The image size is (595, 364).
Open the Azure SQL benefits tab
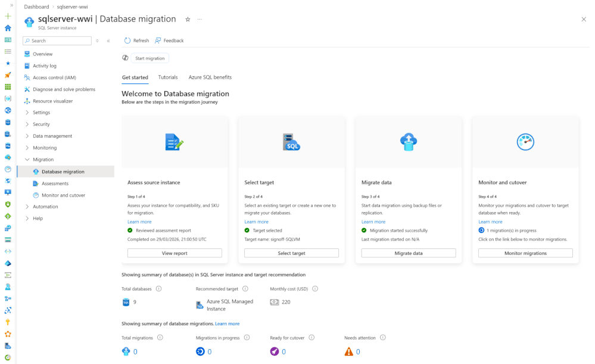tap(210, 77)
